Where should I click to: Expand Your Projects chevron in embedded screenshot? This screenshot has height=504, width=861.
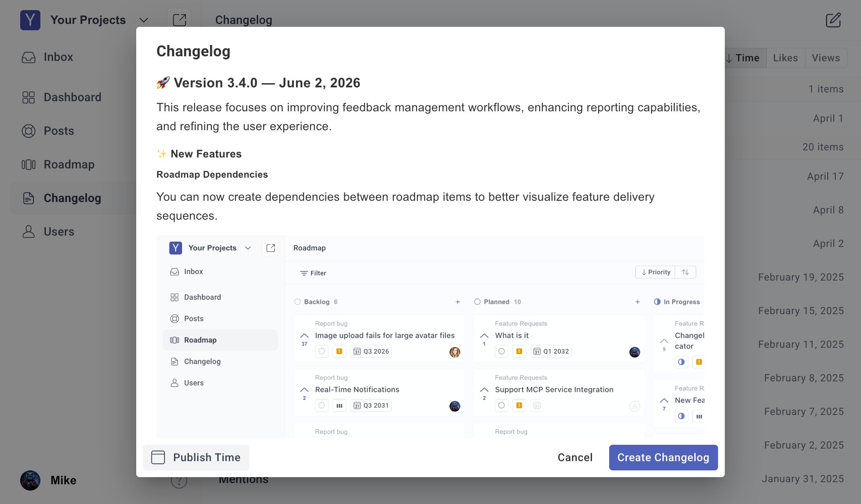(248, 248)
